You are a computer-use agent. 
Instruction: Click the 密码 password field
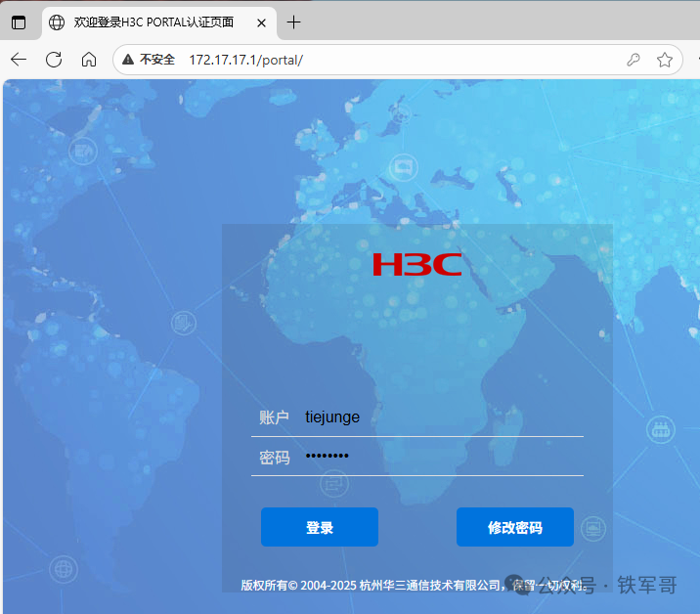(440, 457)
